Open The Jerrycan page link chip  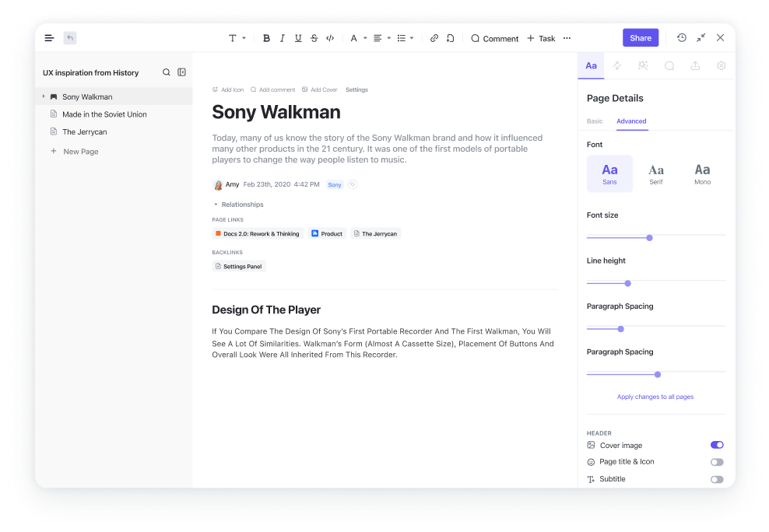tap(376, 233)
